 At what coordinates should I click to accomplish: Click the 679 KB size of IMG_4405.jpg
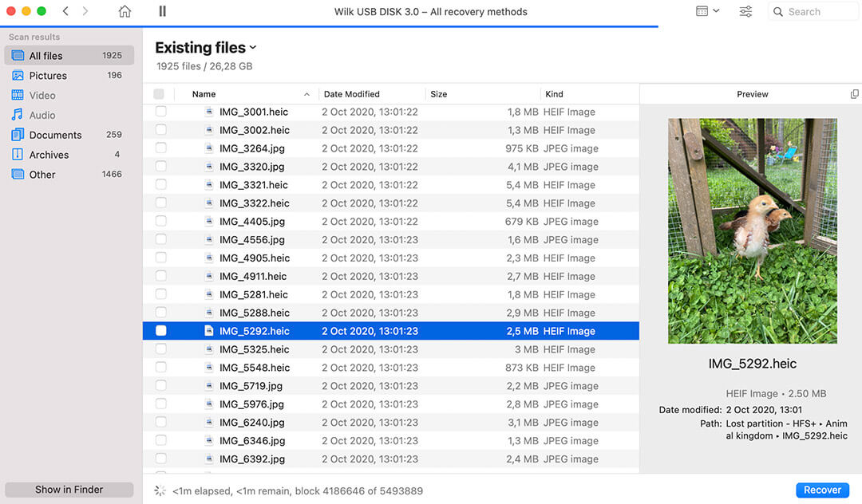point(522,221)
